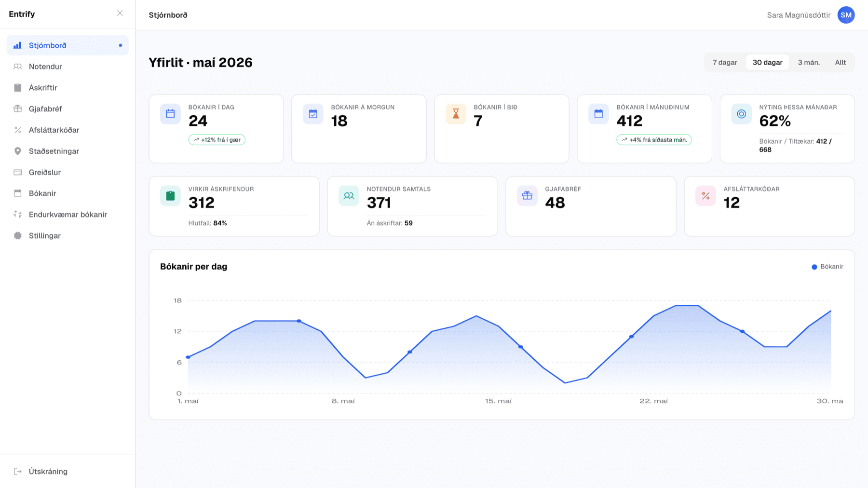Viewport: 868px width, 488px height.
Task: Click the Stillingar gear icon
Action: 17,236
